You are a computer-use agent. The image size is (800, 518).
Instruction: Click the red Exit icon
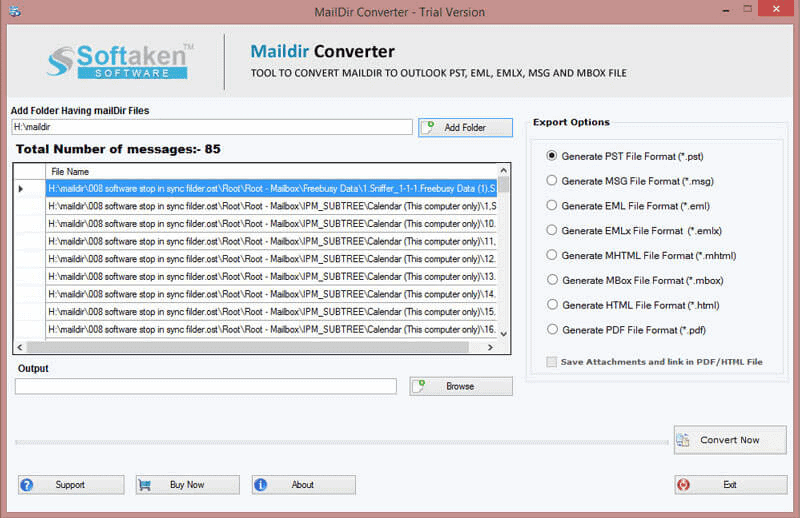[684, 485]
